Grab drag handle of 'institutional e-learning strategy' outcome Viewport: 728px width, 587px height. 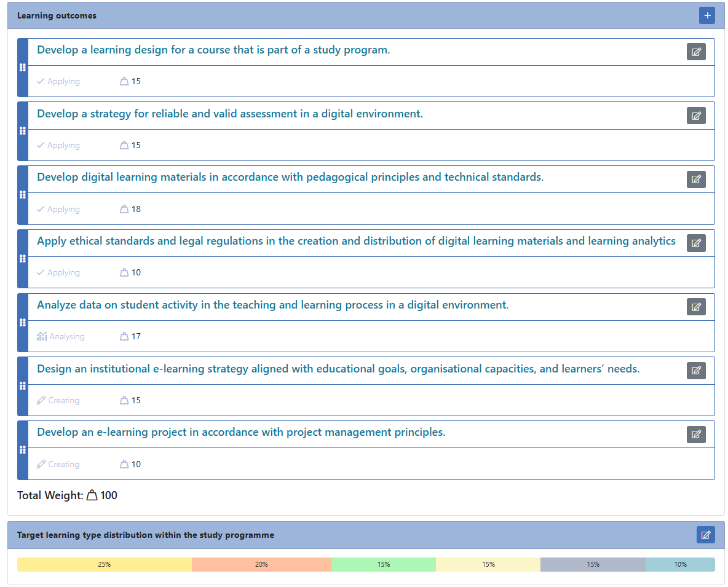tap(22, 386)
